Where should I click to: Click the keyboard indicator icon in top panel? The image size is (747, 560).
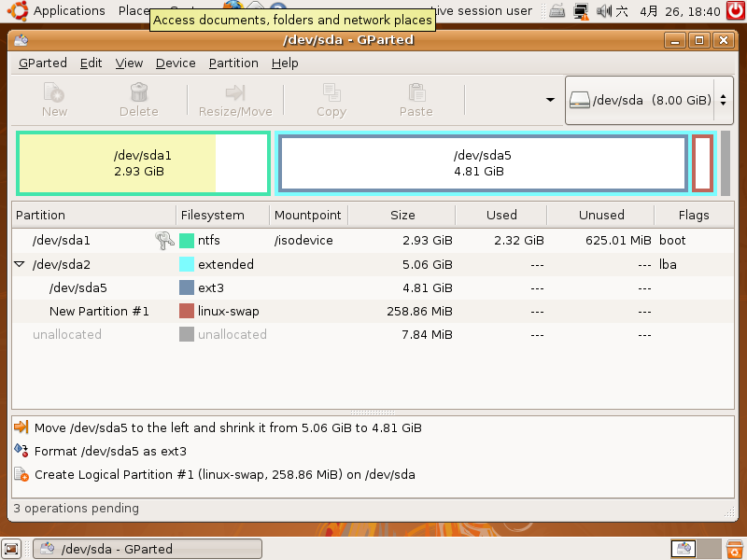pos(557,10)
